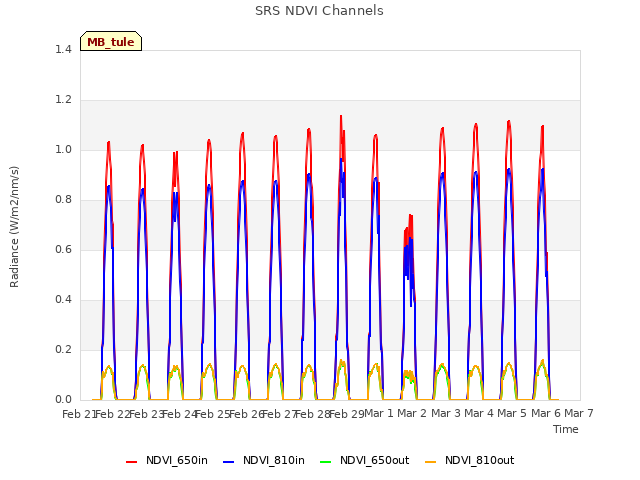
Task: Click the orange NDVI_810out legend swatch
Action: pyautogui.click(x=431, y=462)
